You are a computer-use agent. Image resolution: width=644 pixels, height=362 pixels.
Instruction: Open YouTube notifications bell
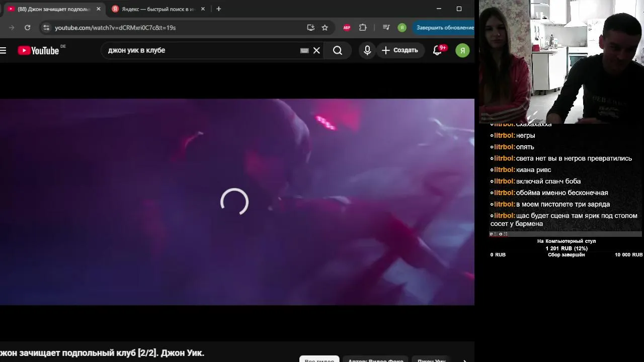click(x=438, y=50)
